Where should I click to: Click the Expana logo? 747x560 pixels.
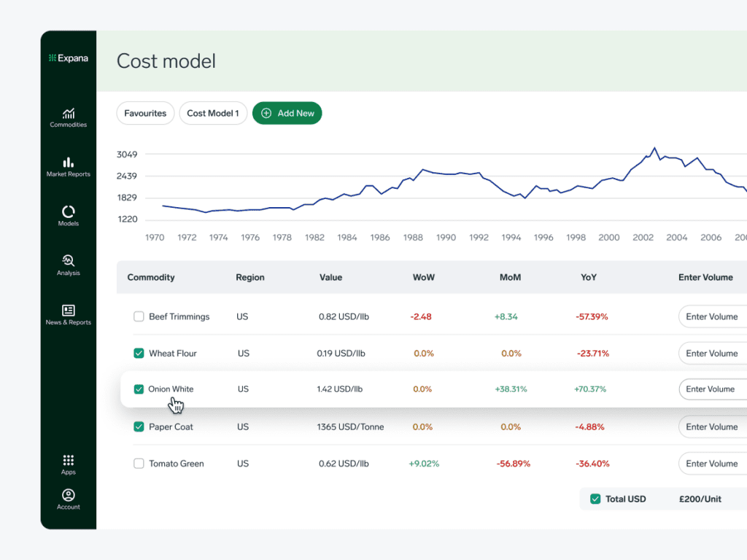(x=68, y=58)
